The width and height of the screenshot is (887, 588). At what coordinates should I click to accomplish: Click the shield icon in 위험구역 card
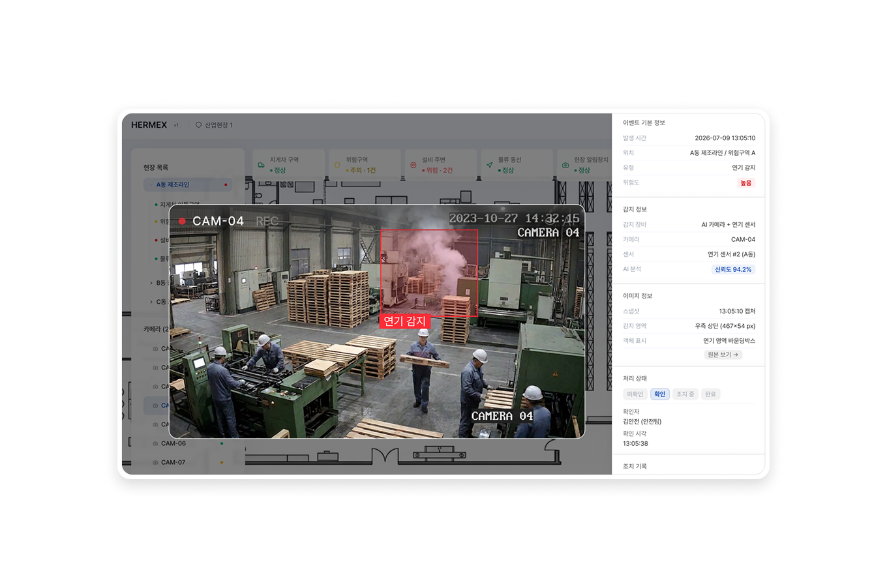337,165
